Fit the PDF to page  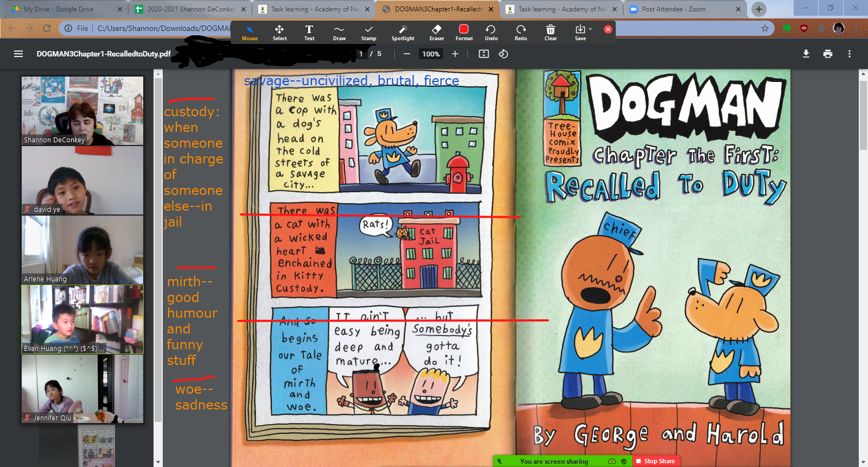click(484, 54)
